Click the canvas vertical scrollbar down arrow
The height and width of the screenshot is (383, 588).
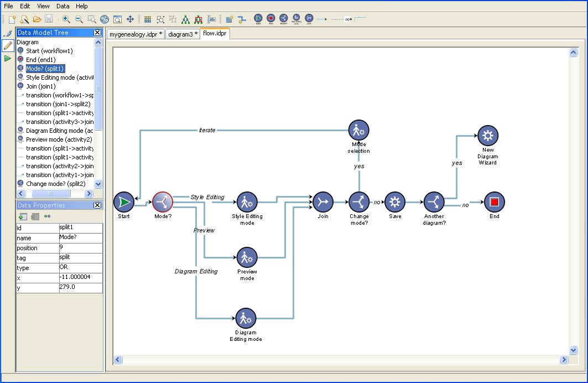[573, 350]
